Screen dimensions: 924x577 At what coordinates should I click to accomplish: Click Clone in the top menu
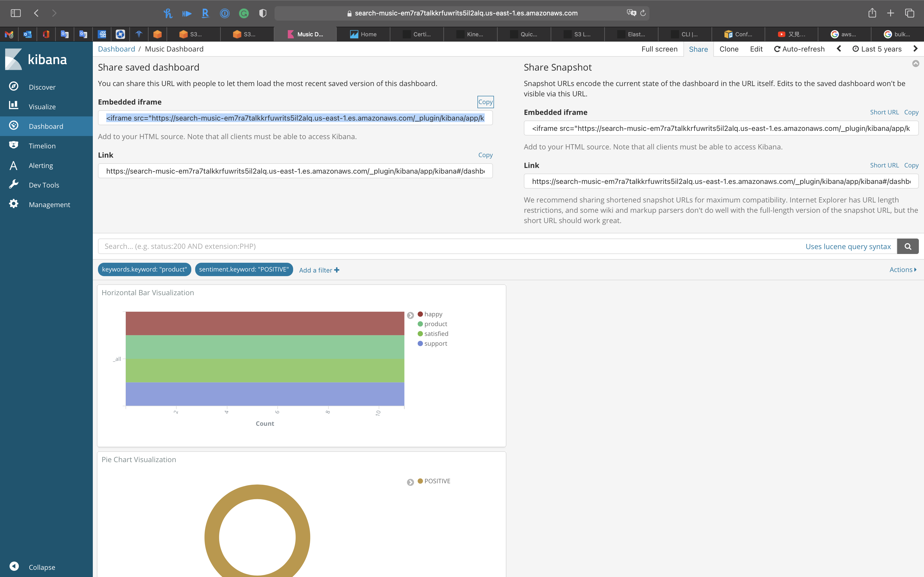click(729, 49)
